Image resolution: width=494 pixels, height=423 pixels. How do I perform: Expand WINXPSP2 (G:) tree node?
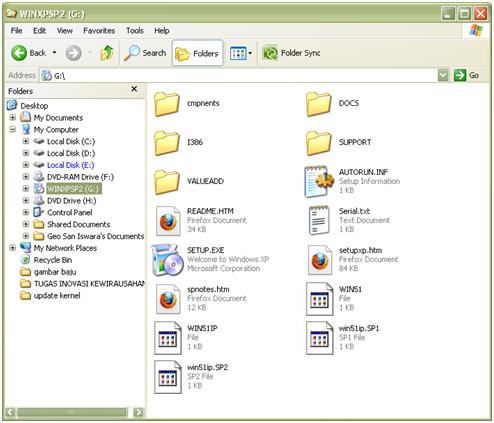[26, 189]
